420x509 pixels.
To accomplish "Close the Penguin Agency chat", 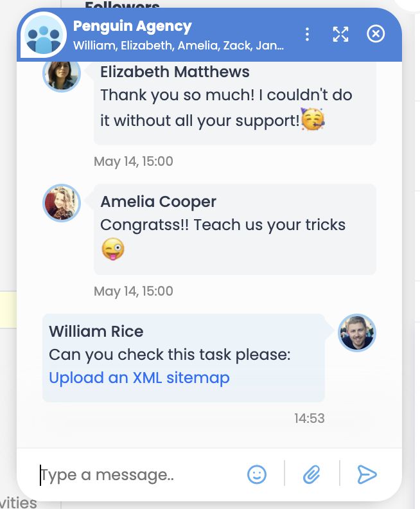I will (376, 34).
